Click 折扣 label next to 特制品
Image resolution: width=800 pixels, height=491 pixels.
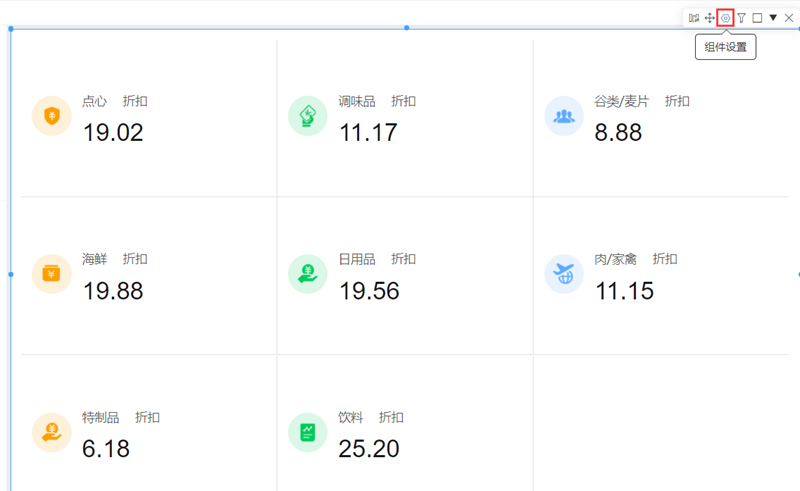[x=147, y=417]
